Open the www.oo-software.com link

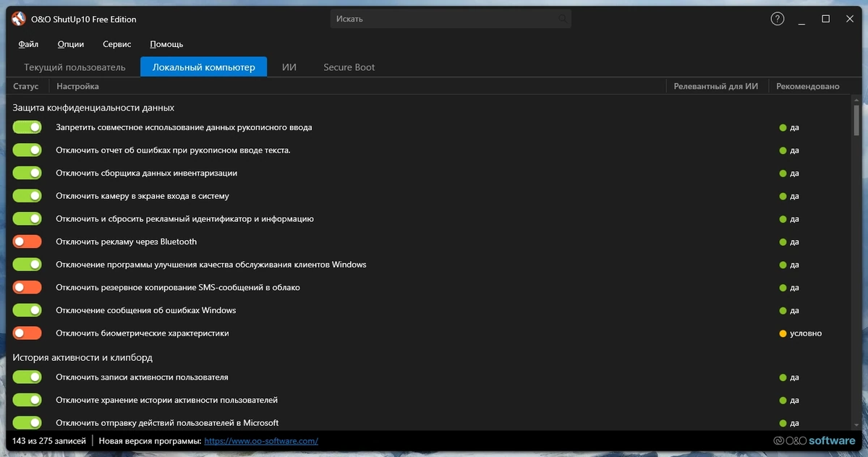261,440
